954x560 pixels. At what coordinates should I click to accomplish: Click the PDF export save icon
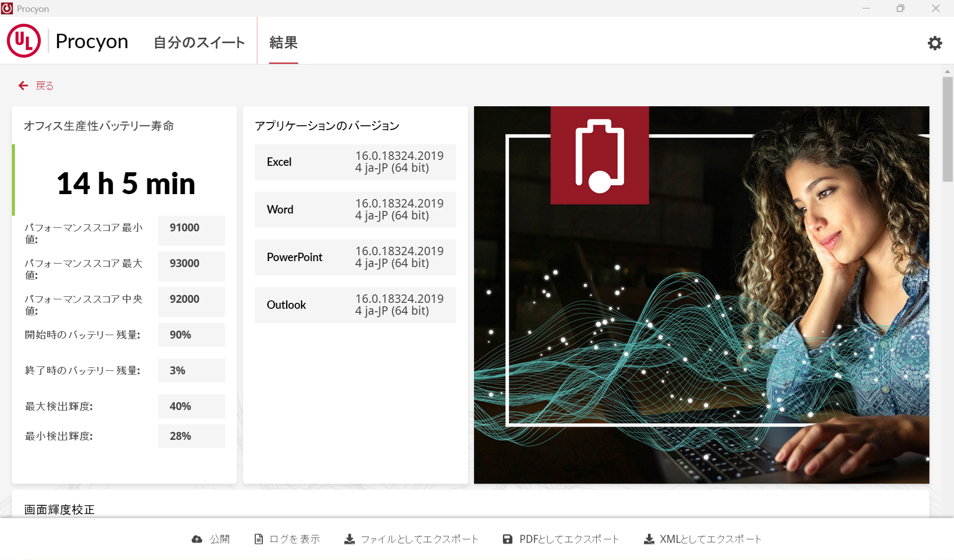507,539
